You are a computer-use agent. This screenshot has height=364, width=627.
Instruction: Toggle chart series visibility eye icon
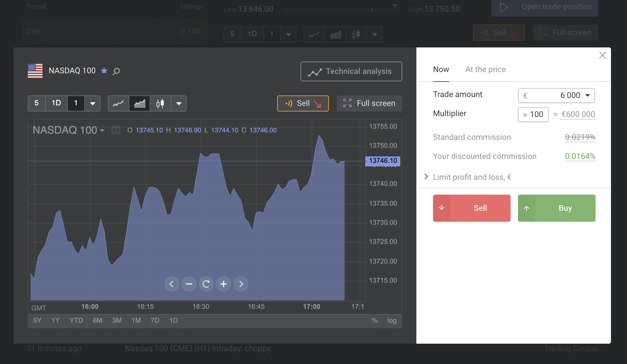[116, 130]
